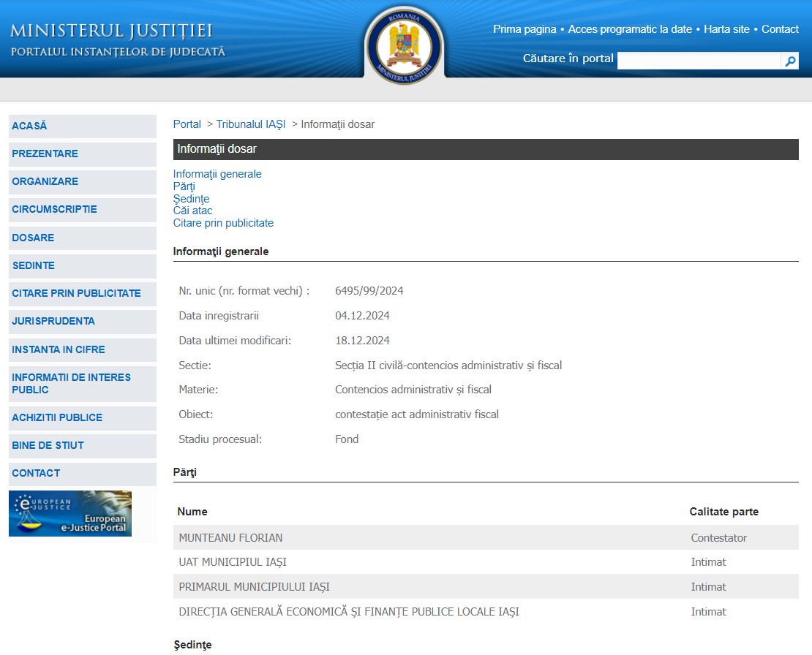Screen dimensions: 812x655
Task: Click MINISTERUL JUSTIȚIEI header title
Action: coord(111,31)
